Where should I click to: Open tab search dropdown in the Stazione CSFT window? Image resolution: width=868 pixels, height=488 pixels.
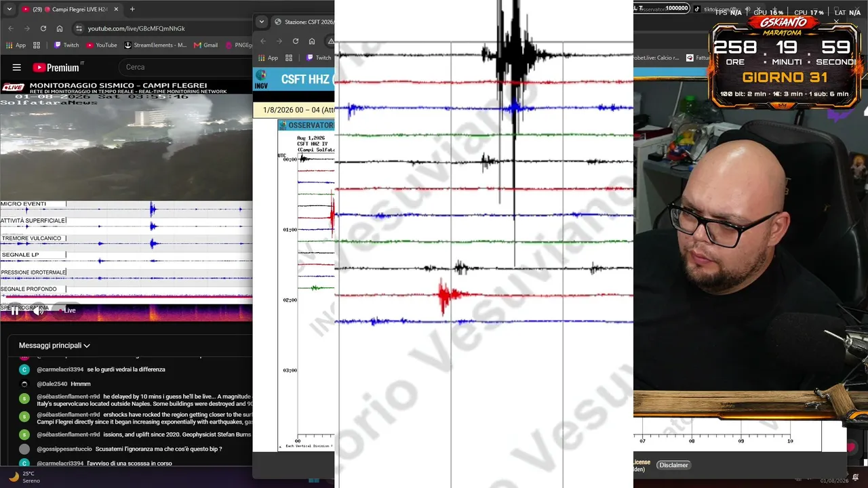(262, 22)
